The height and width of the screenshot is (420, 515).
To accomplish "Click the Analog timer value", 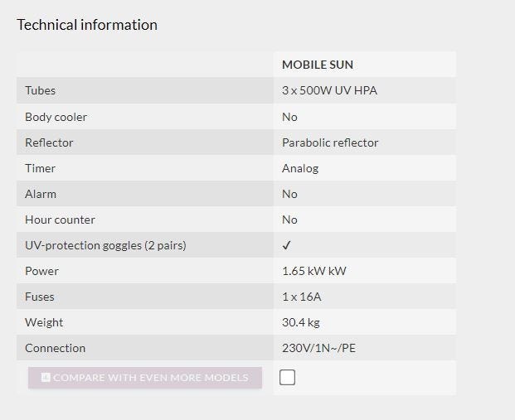I will [300, 168].
